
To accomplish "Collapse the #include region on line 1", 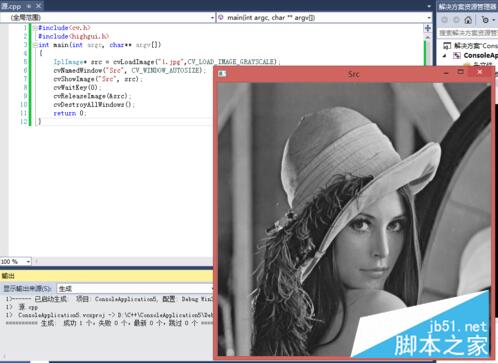I will click(x=35, y=28).
